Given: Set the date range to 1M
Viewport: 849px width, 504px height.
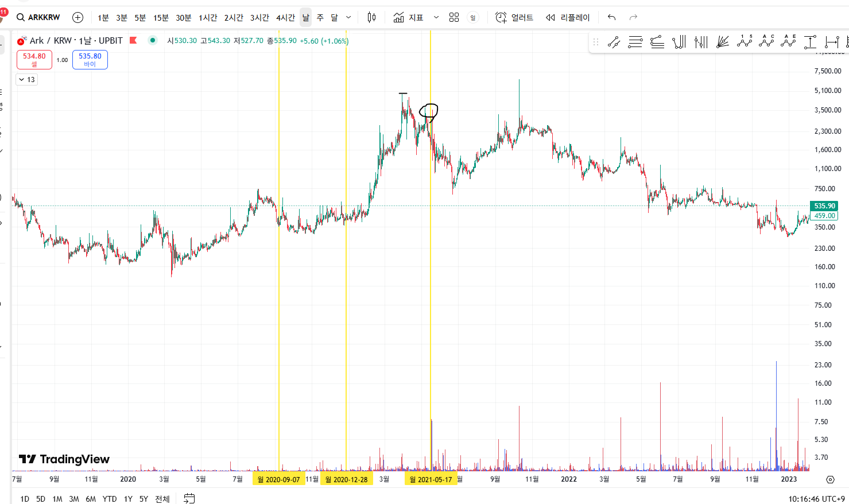Looking at the screenshot, I should pos(57,499).
